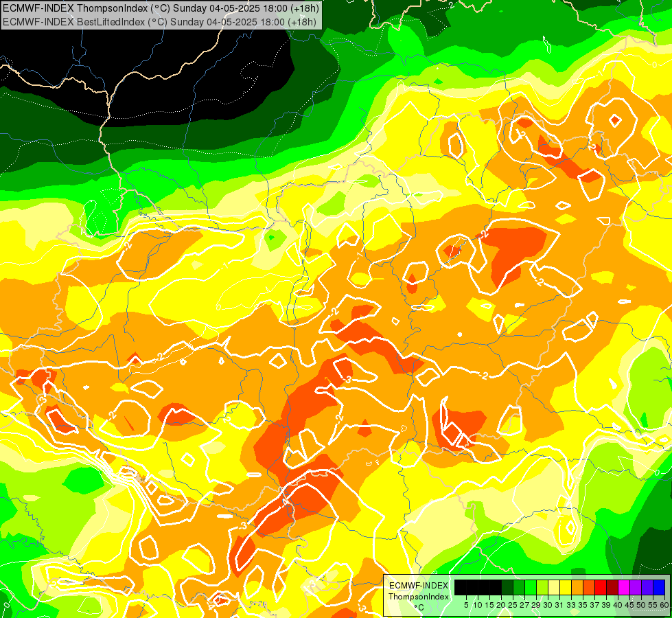Click the legend scale value '55'
Image resolution: width=672 pixels, height=618 pixels.
653,605
